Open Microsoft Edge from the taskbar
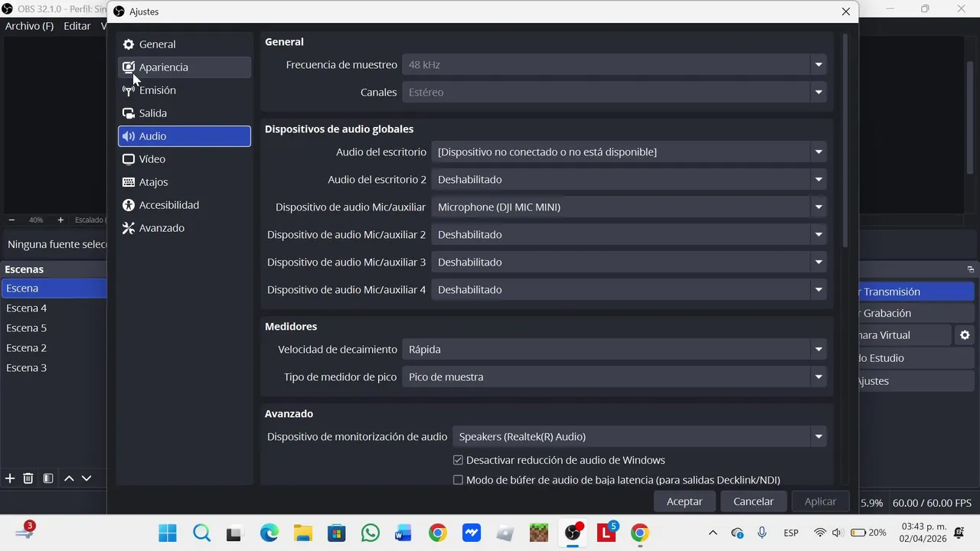This screenshot has height=551, width=980. 269,533
